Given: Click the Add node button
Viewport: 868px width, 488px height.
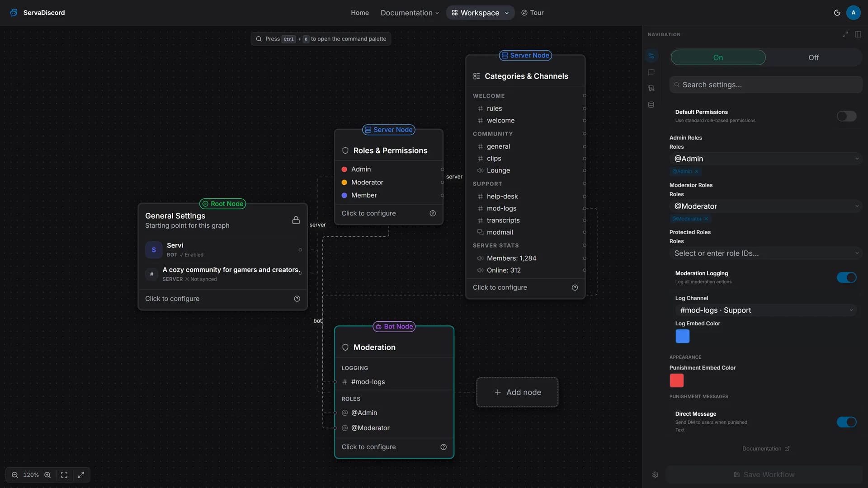Looking at the screenshot, I should 517,392.
